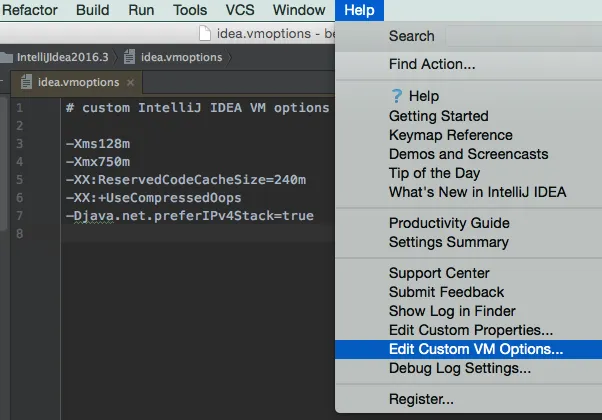This screenshot has width=602, height=420.
Task: Click the question mark Help icon
Action: point(396,97)
